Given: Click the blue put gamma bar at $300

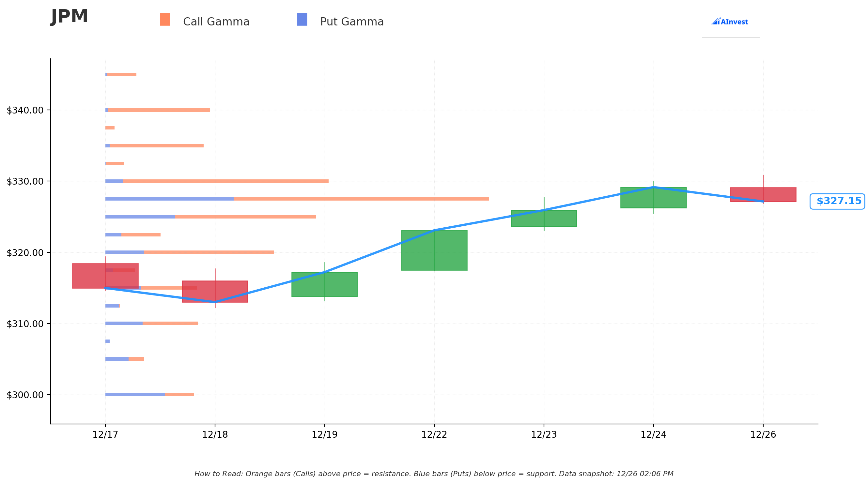Looking at the screenshot, I should click(135, 394).
